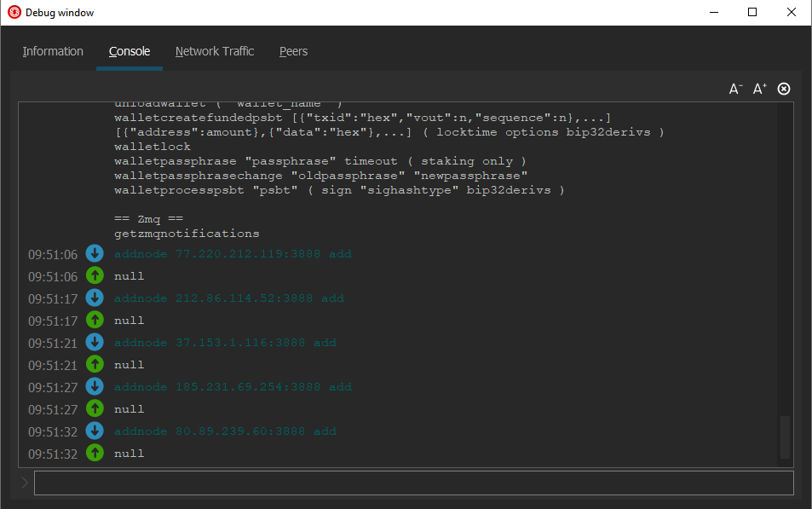Select the Console tab
Image resolution: width=812 pixels, height=509 pixels.
(130, 51)
